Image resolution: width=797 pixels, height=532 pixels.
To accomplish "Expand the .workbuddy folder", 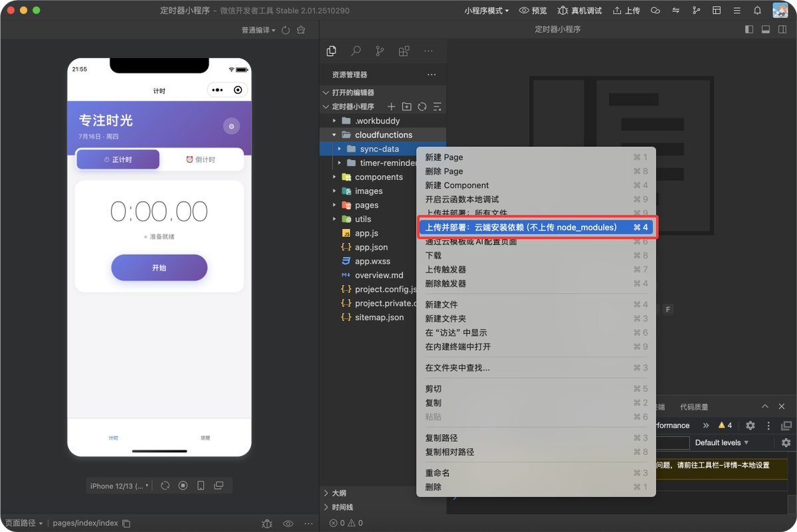I will 383,121.
